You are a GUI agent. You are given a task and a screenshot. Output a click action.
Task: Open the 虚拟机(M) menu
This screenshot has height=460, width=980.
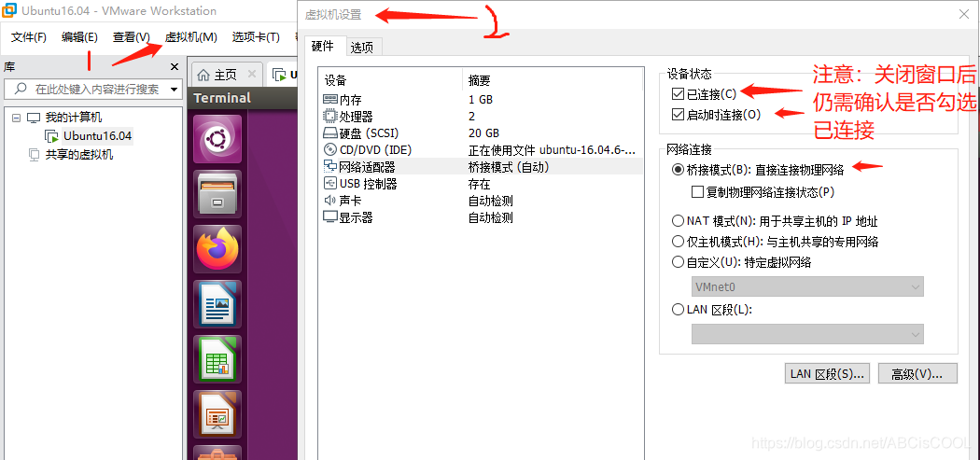pos(190,37)
